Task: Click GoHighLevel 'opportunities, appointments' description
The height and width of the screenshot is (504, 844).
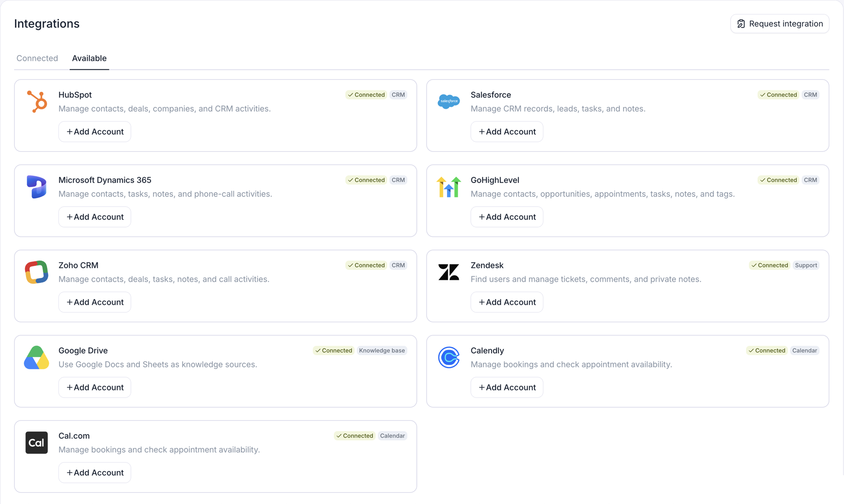Action: pyautogui.click(x=602, y=194)
